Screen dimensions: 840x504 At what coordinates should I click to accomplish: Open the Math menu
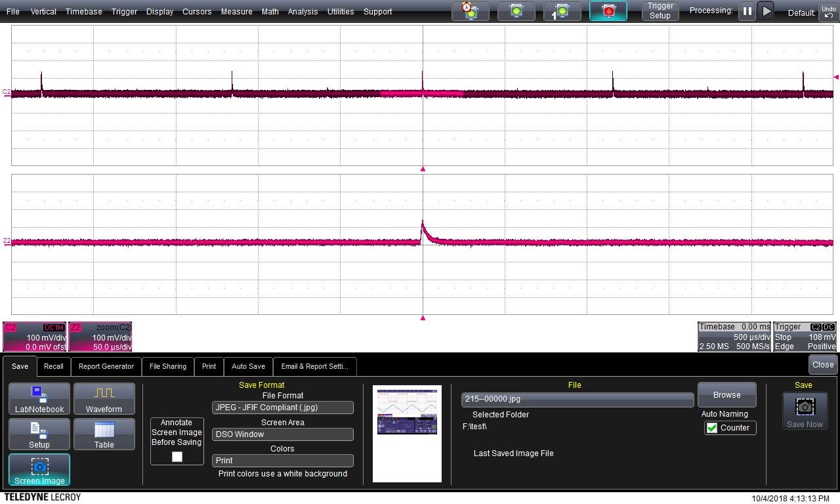pyautogui.click(x=270, y=12)
